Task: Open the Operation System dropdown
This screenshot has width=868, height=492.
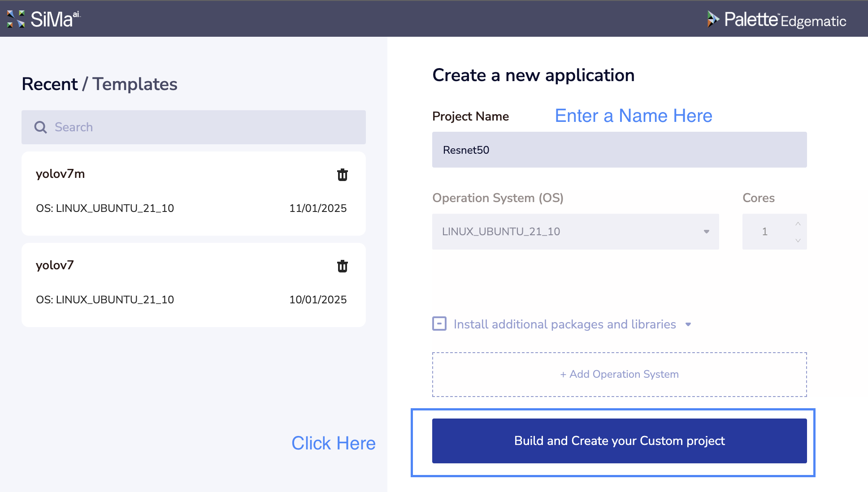Action: tap(575, 232)
